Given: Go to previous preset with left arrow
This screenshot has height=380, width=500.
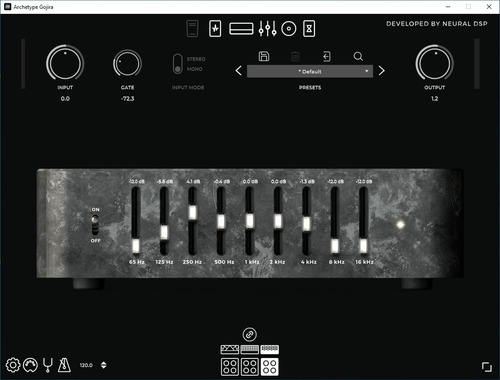Looking at the screenshot, I should 239,71.
